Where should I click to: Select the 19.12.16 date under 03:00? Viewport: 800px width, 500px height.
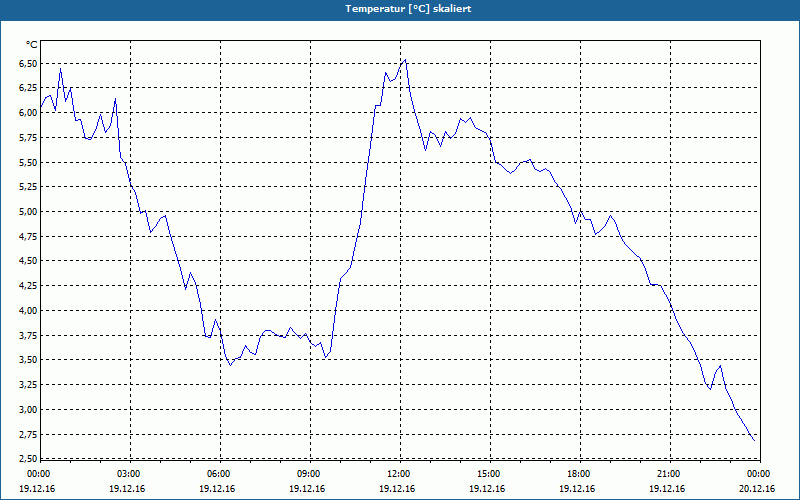click(x=127, y=489)
